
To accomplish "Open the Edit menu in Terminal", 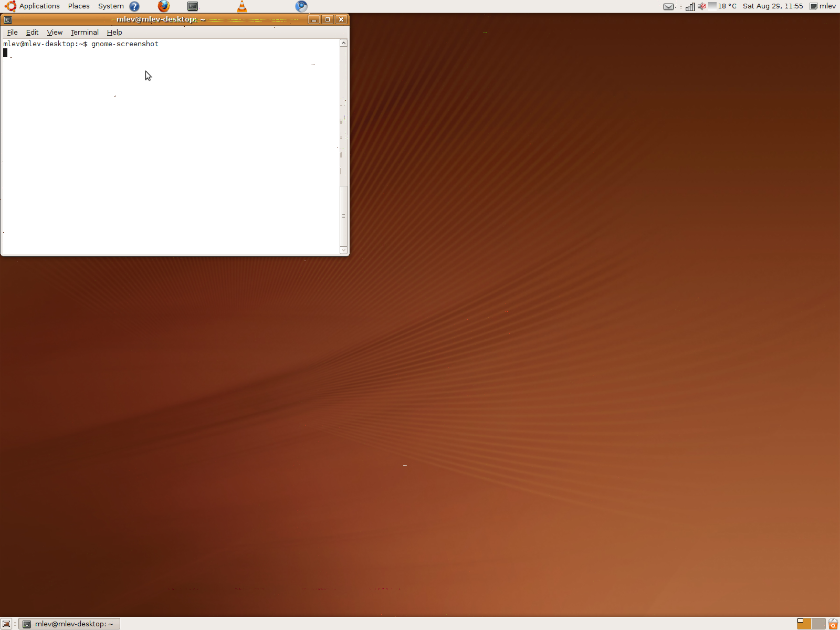I will pos(33,32).
